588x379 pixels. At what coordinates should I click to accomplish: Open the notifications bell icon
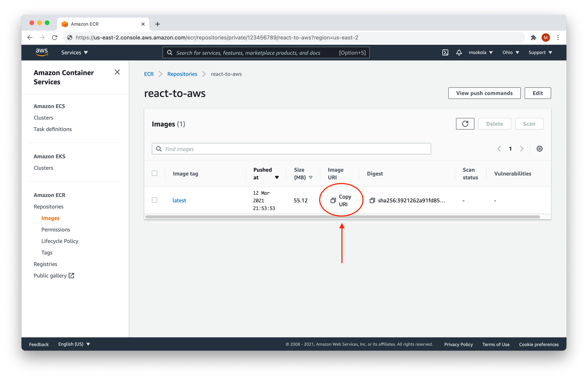(459, 53)
